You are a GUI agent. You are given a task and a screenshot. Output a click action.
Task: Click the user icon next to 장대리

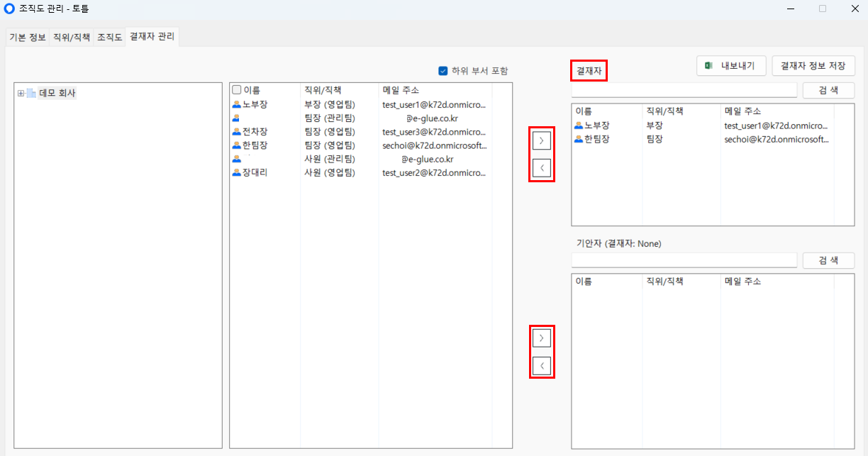(x=237, y=172)
